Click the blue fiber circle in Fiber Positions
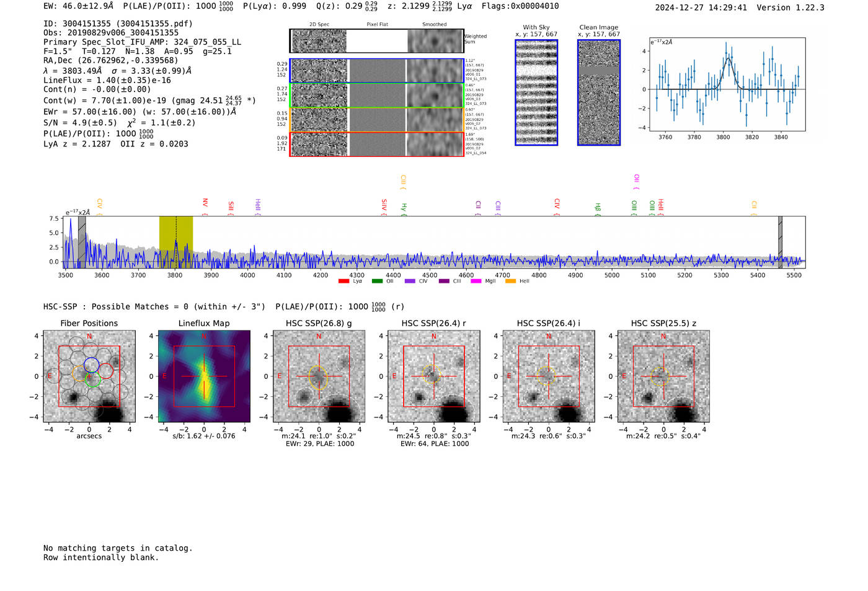Viewport: 868px width, 591px height. (x=91, y=365)
